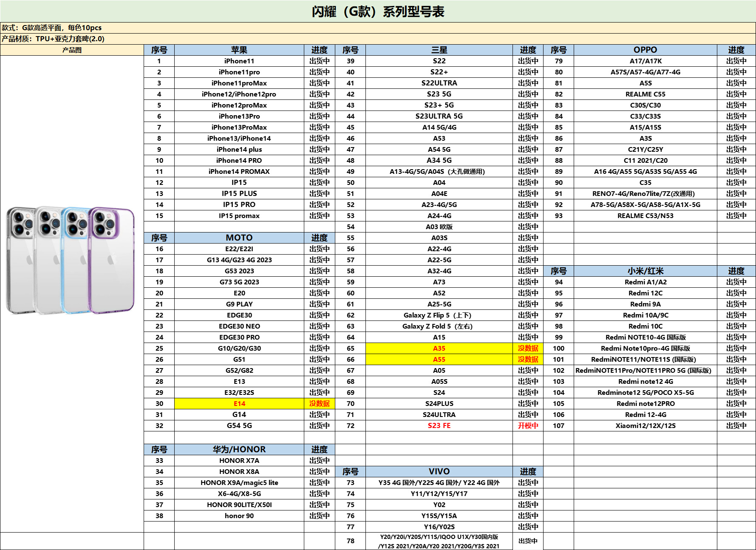Select the REALME C55 cell

(646, 94)
